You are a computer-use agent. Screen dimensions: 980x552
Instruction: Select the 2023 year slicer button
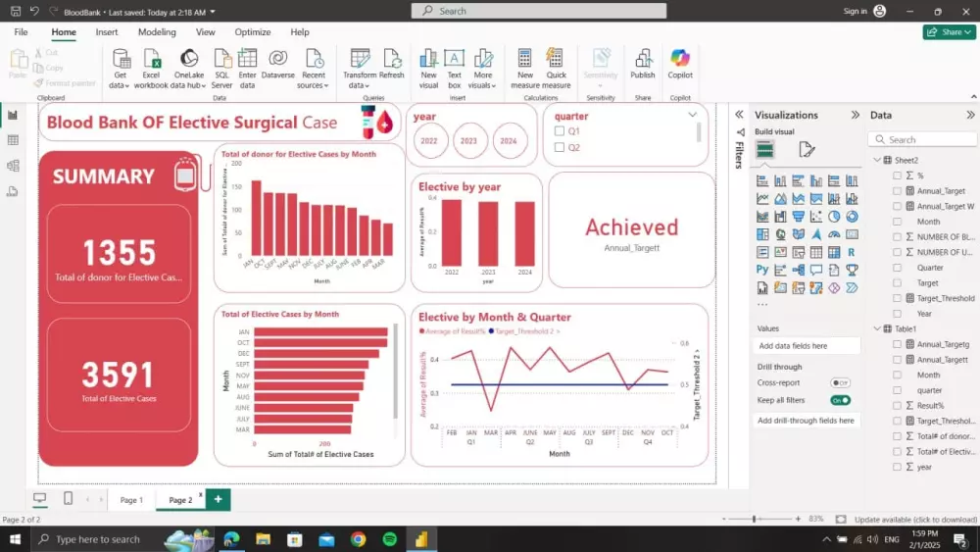coord(468,140)
